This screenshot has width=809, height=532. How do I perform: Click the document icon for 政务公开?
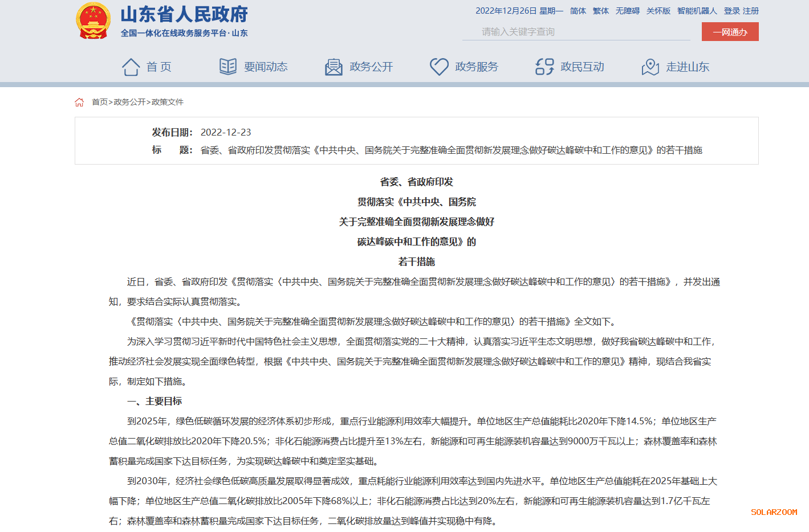[334, 67]
